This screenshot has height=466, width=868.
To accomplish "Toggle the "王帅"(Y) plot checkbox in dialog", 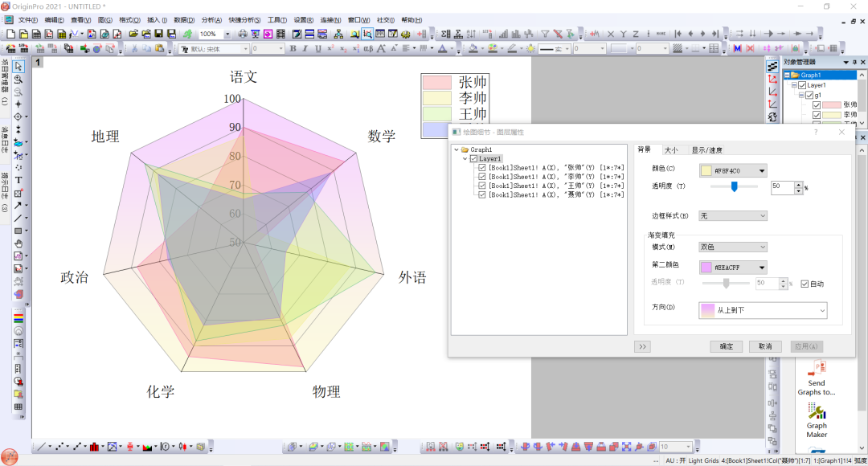I will 482,186.
